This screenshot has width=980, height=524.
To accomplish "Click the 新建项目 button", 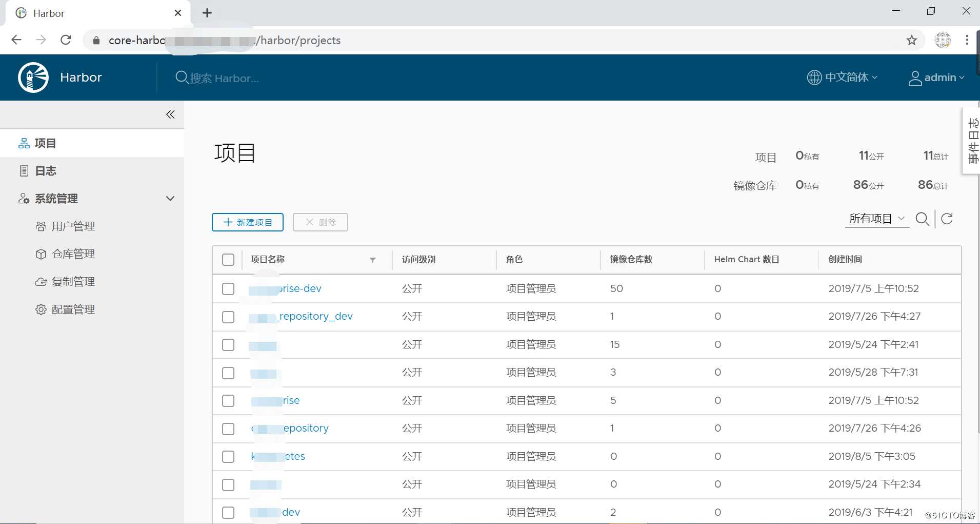I will click(248, 222).
